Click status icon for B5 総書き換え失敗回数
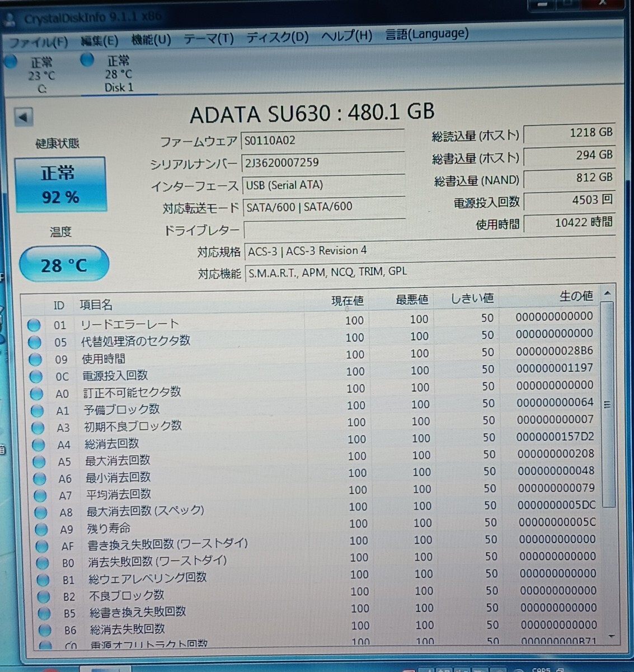The width and height of the screenshot is (634, 672). [x=43, y=614]
